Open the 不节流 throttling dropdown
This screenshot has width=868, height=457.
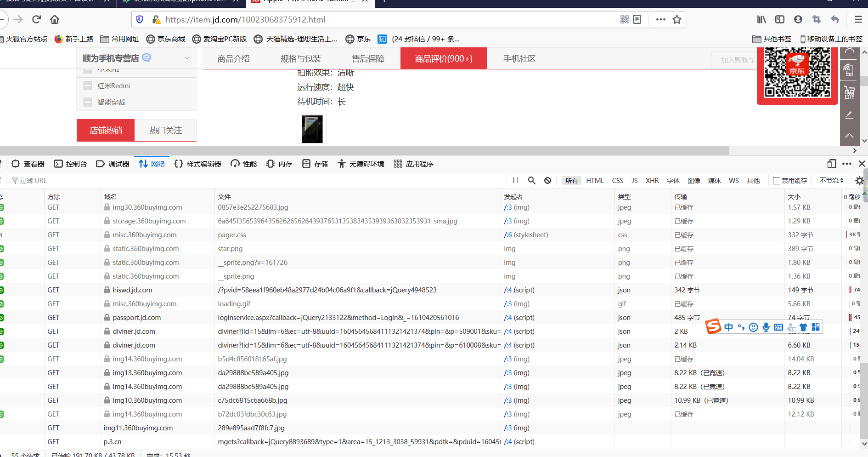tap(832, 180)
